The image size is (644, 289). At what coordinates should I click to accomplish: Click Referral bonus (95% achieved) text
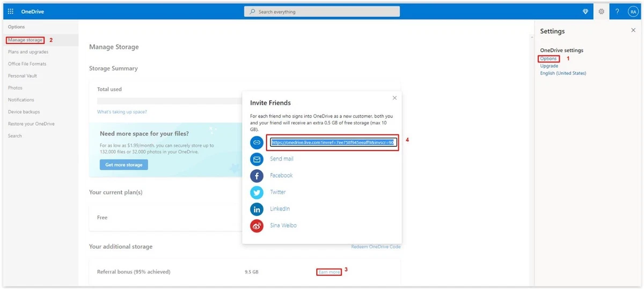(x=134, y=272)
